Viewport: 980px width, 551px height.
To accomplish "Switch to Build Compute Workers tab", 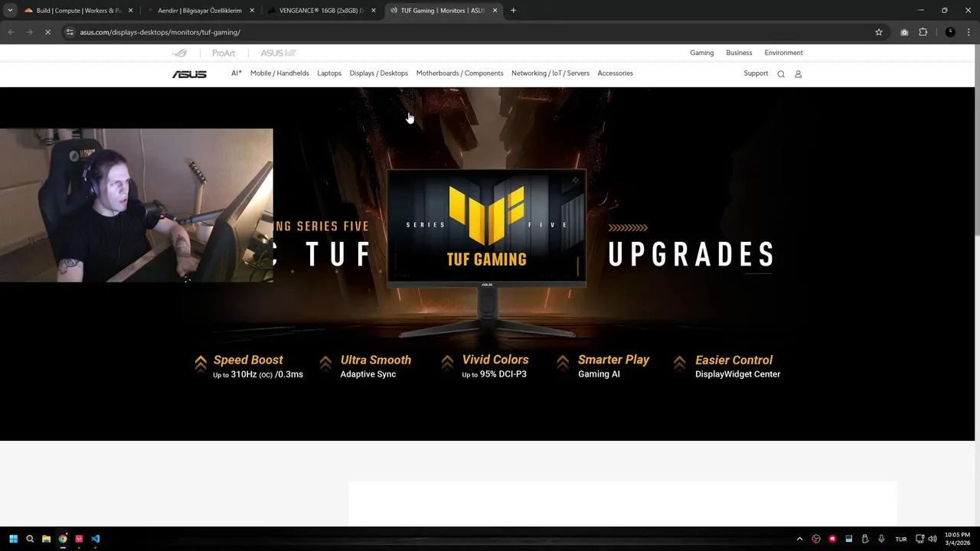I will (78, 11).
